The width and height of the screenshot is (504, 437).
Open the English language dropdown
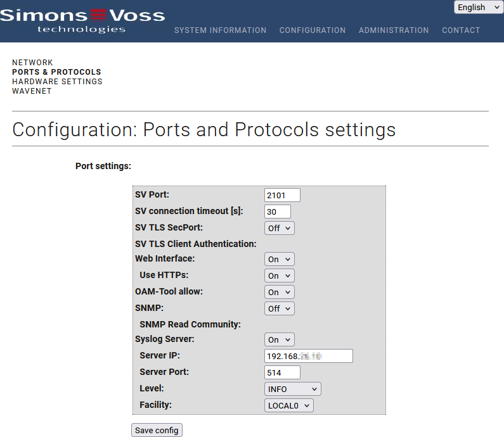[479, 8]
